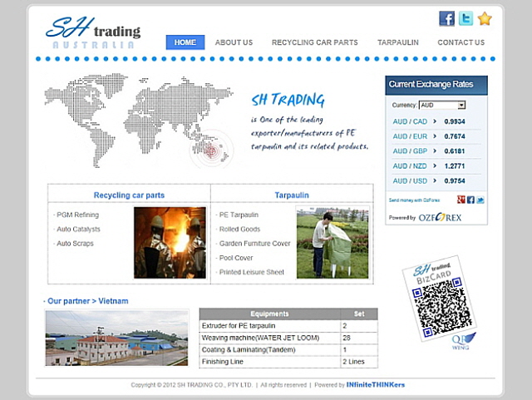Open the PE Tarpaulin link
Screen dimensions: 532x400
pyautogui.click(x=239, y=215)
